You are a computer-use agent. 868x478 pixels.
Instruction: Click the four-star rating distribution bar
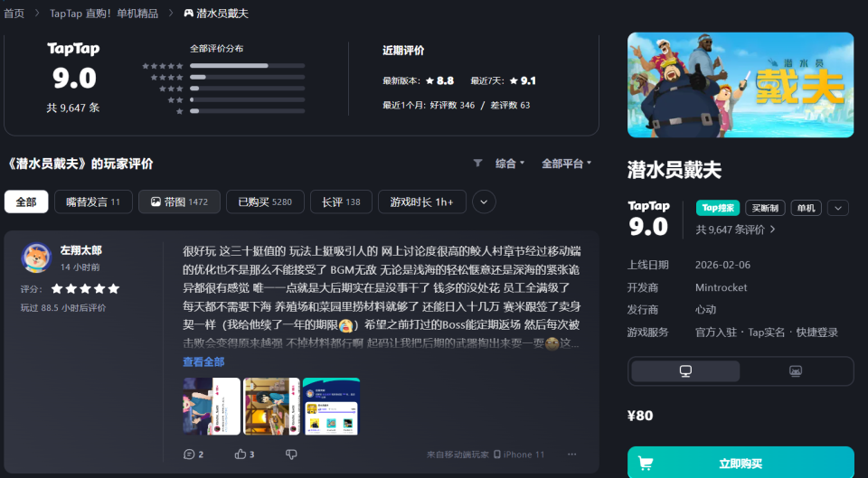tap(248, 77)
